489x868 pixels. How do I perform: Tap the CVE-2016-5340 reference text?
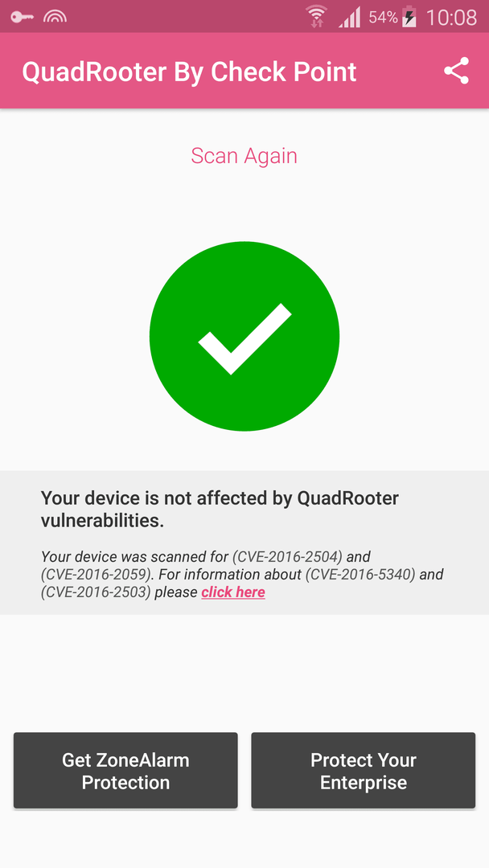pyautogui.click(x=360, y=575)
